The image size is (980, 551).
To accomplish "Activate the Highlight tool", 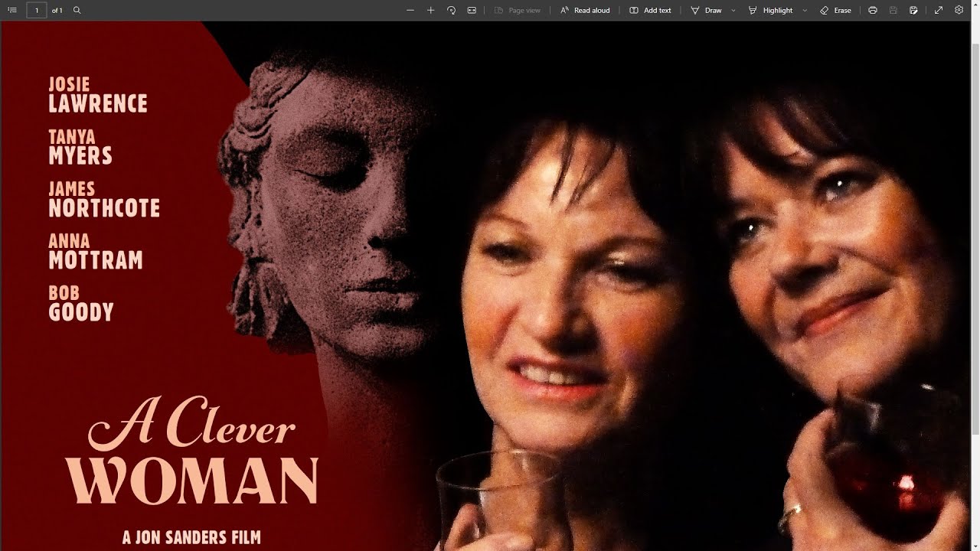I will 771,10.
